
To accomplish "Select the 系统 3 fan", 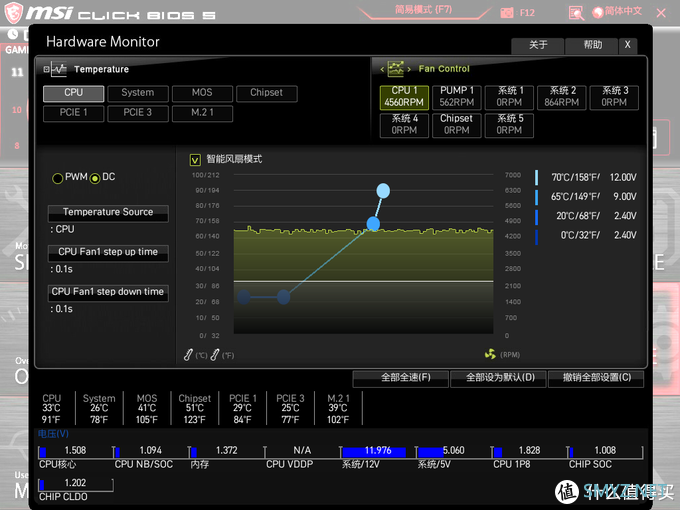I will pos(614,97).
